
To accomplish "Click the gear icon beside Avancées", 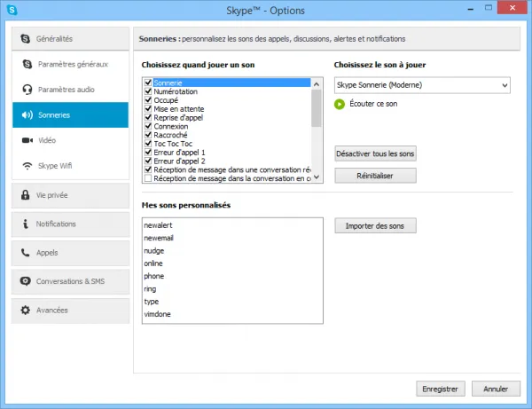I will pyautogui.click(x=26, y=310).
